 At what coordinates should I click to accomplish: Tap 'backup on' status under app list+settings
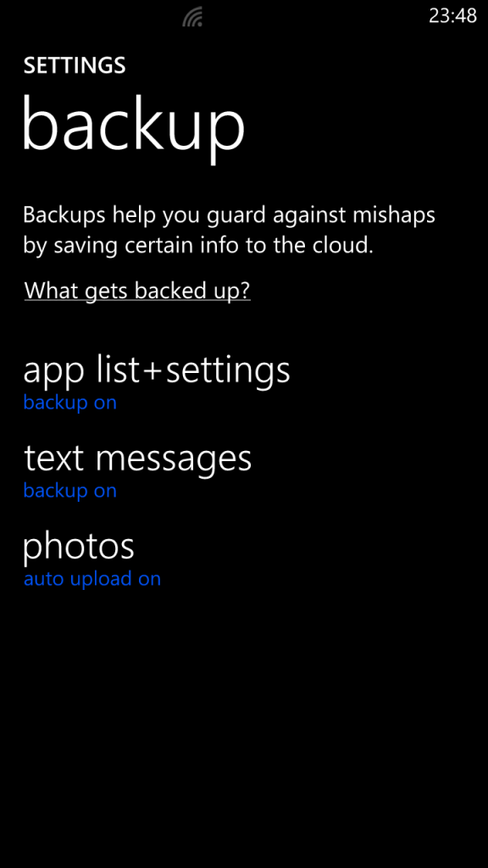pyautogui.click(x=70, y=402)
